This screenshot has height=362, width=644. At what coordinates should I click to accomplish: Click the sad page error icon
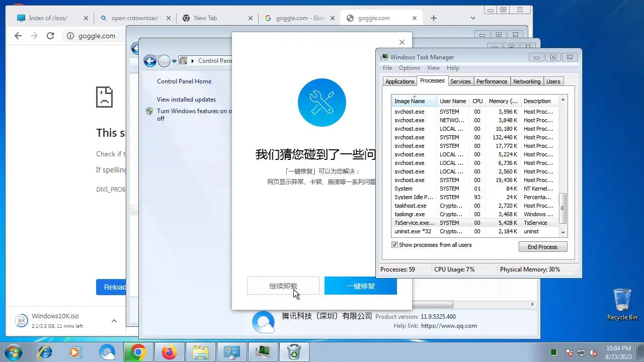(x=105, y=97)
